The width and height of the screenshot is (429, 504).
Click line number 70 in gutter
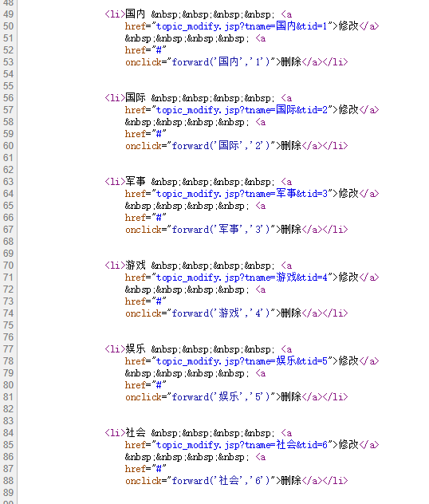coord(8,266)
